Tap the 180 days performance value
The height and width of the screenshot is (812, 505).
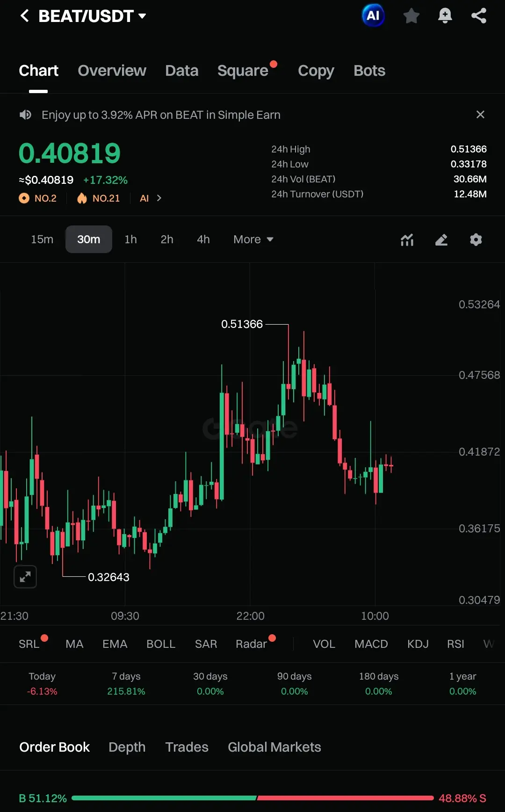coord(379,691)
